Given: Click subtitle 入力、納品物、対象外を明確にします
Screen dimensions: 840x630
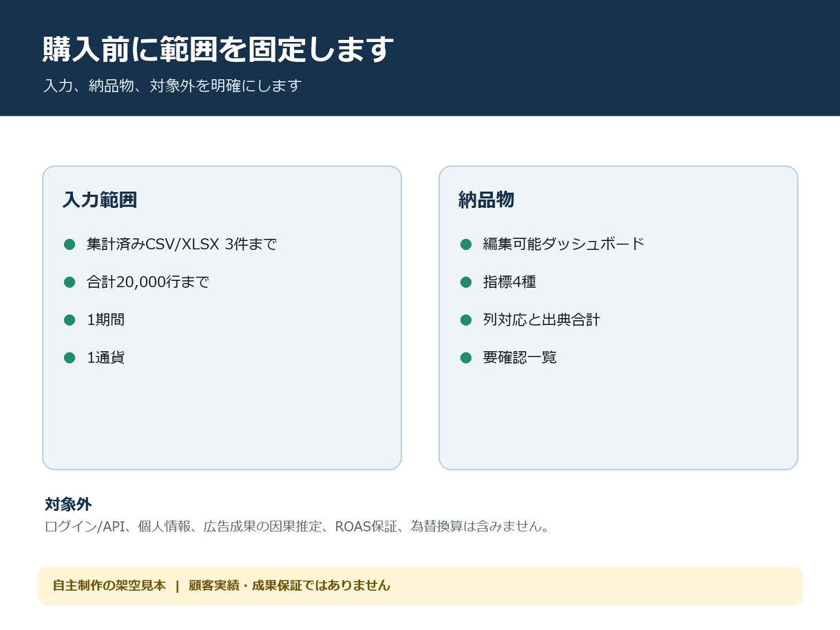Looking at the screenshot, I should pos(173,86).
